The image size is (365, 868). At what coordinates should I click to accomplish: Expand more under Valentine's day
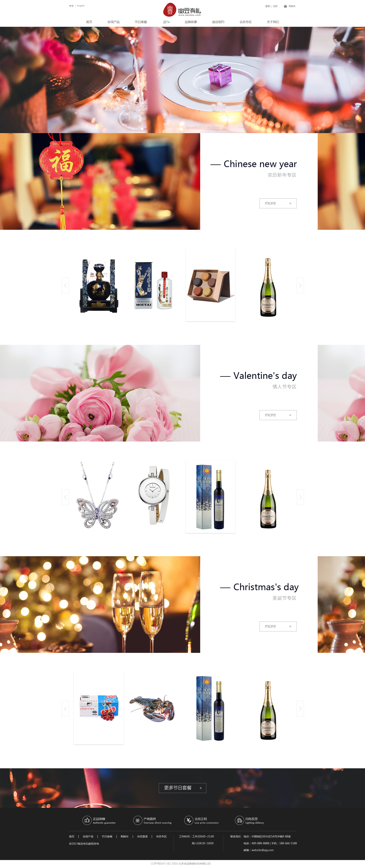pyautogui.click(x=278, y=415)
